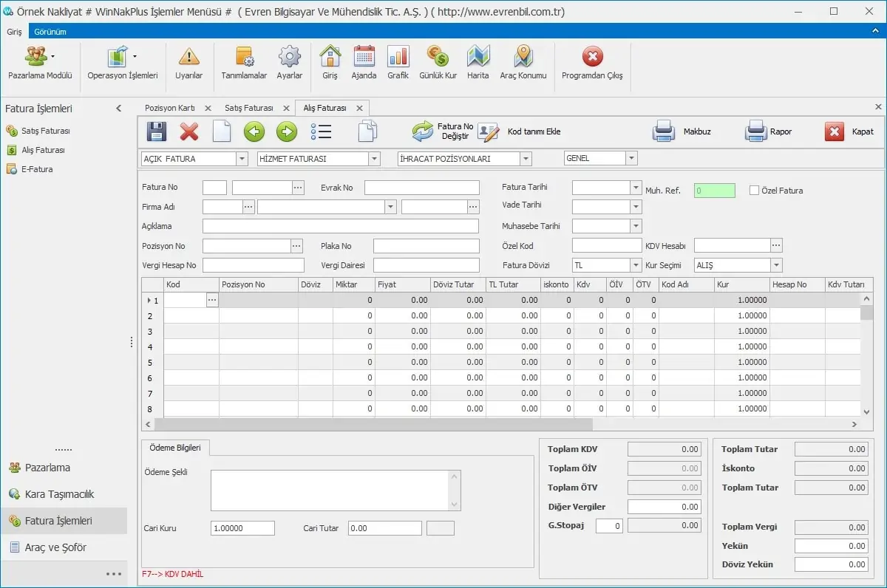The image size is (887, 588).
Task: Click the copy documents icon
Action: tap(367, 132)
